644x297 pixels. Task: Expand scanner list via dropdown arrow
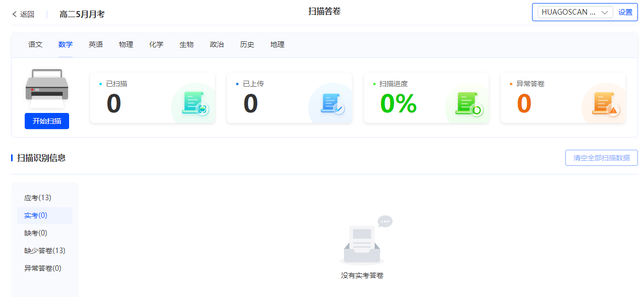coord(605,12)
